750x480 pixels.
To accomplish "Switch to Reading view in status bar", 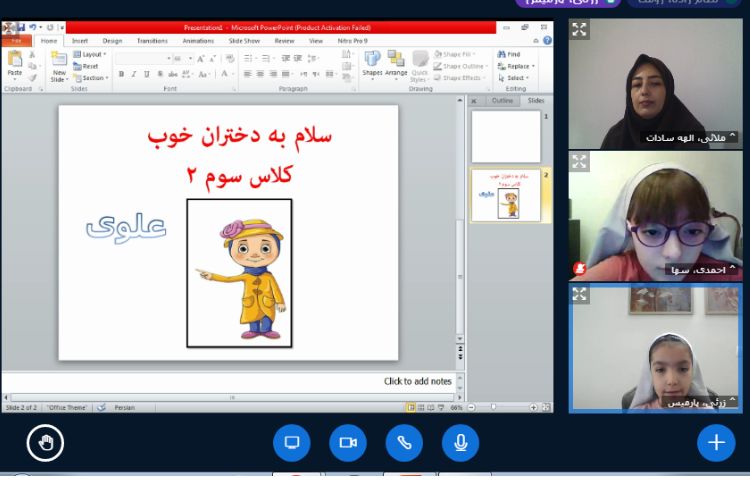I will pyautogui.click(x=431, y=407).
